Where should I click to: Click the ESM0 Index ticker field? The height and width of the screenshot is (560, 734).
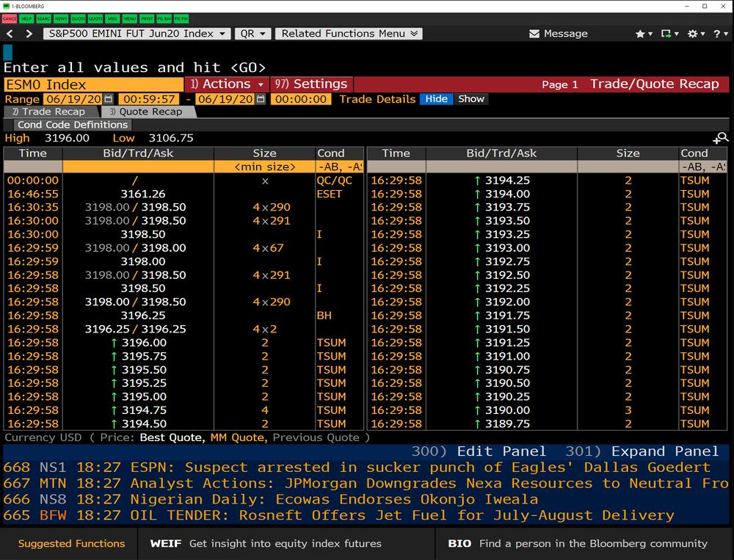[x=94, y=84]
